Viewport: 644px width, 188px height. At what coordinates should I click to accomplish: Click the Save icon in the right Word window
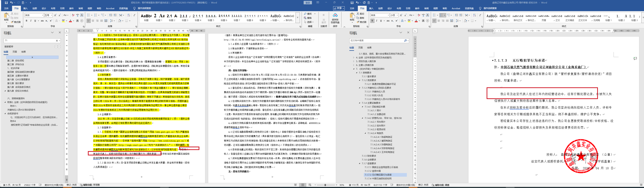pos(352,3)
